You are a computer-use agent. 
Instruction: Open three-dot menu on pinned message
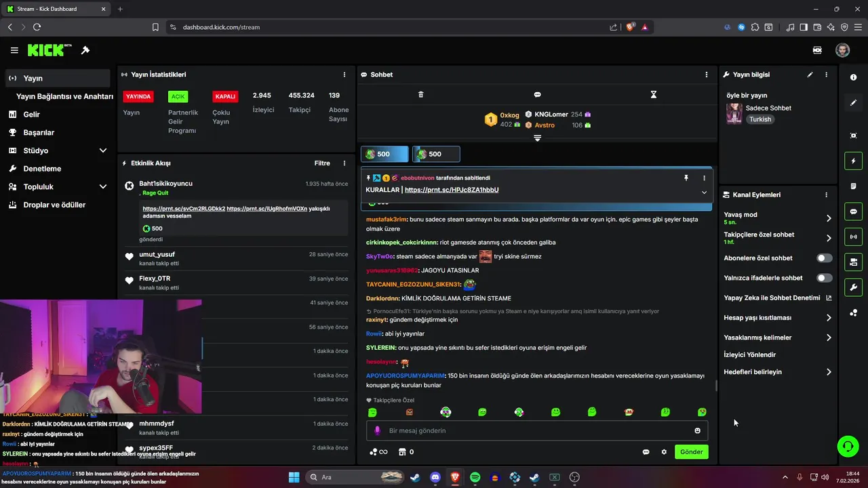coord(704,178)
